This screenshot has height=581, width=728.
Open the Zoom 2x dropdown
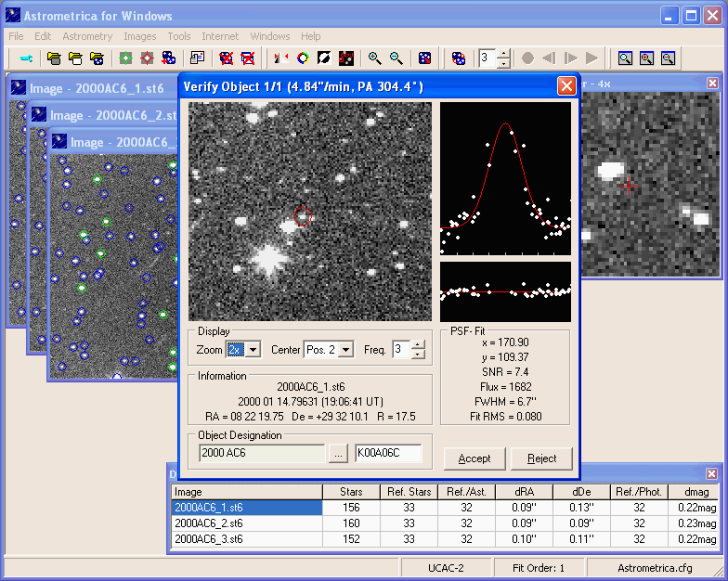point(253,350)
